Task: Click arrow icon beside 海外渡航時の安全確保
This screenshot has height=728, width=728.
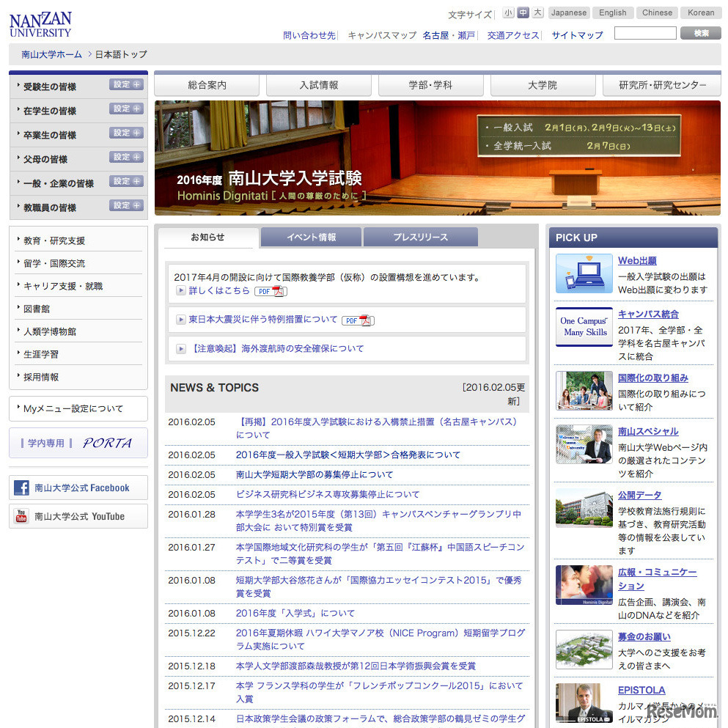Action: [180, 349]
